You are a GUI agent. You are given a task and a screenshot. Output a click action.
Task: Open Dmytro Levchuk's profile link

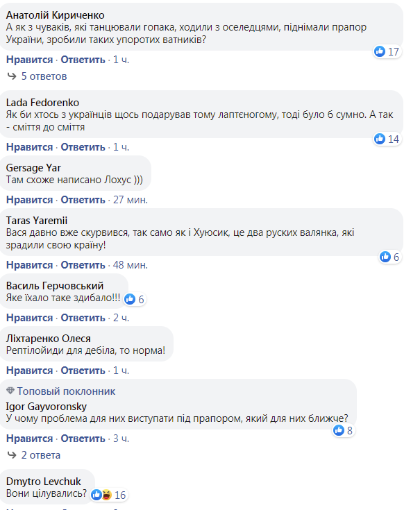click(43, 482)
